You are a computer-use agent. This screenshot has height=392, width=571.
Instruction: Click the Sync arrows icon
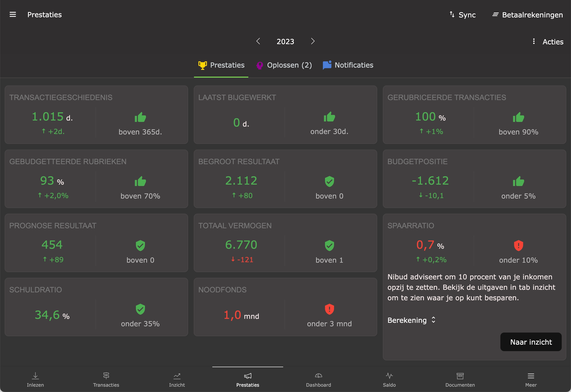point(452,14)
